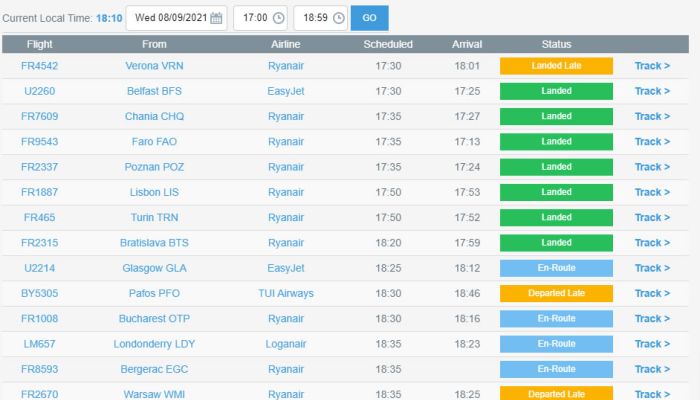The width and height of the screenshot is (700, 400).
Task: Open flight FR4542 link
Action: pos(40,66)
